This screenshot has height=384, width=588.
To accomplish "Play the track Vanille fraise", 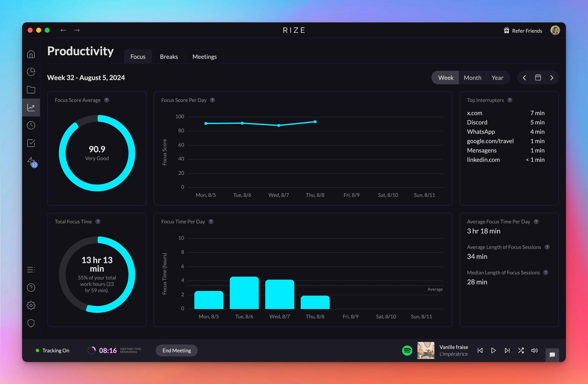I will tap(493, 350).
